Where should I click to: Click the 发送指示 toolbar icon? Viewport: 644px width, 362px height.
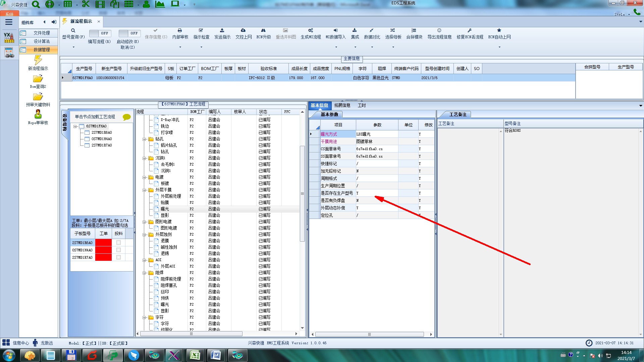pyautogui.click(x=222, y=31)
